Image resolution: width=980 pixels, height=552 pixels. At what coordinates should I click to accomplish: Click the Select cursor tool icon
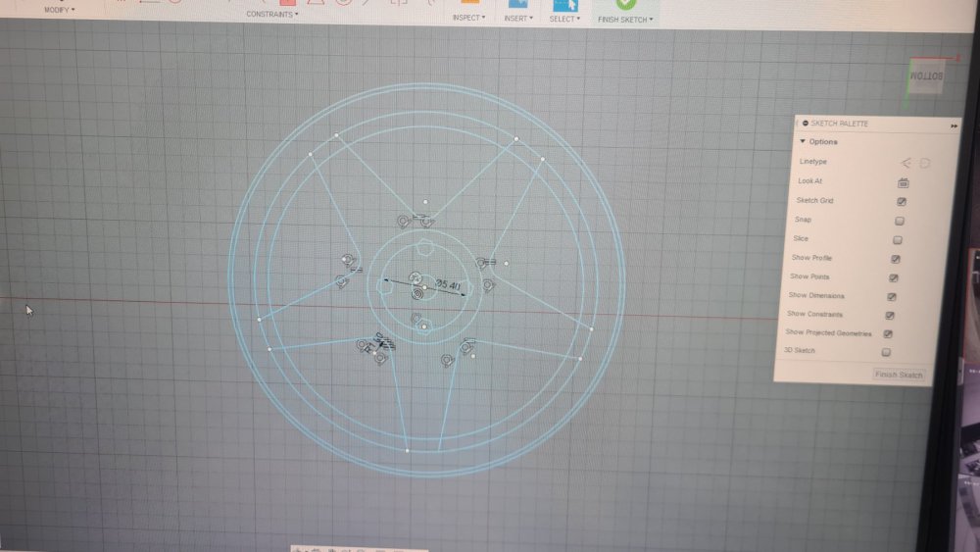564,5
